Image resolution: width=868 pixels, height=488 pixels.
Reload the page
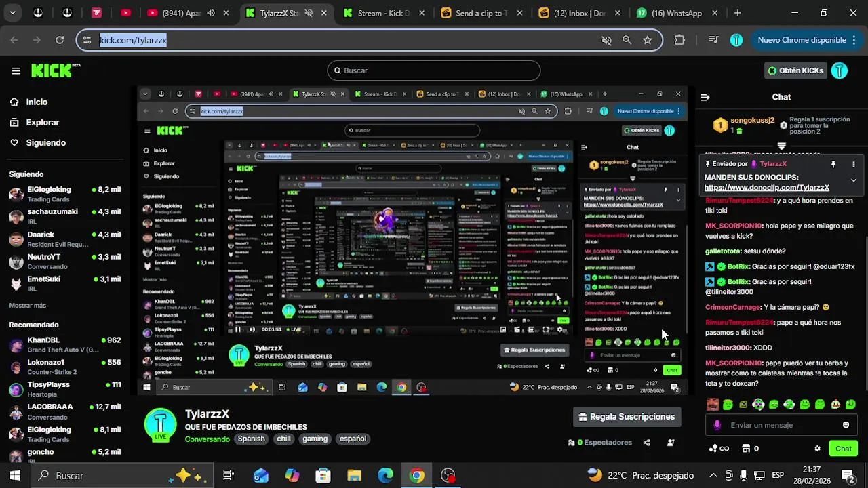[x=60, y=40]
